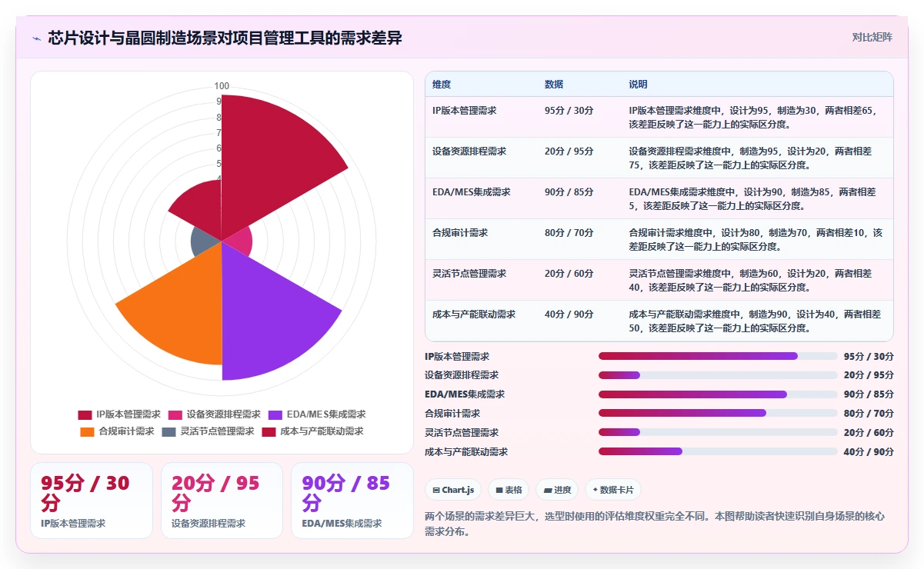Click the 40分 / 90分 value beside its progress bar
This screenshot has height=569, width=924.
click(x=869, y=452)
